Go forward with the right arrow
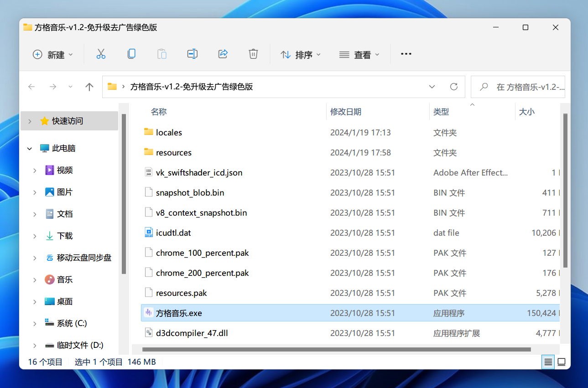 point(53,87)
